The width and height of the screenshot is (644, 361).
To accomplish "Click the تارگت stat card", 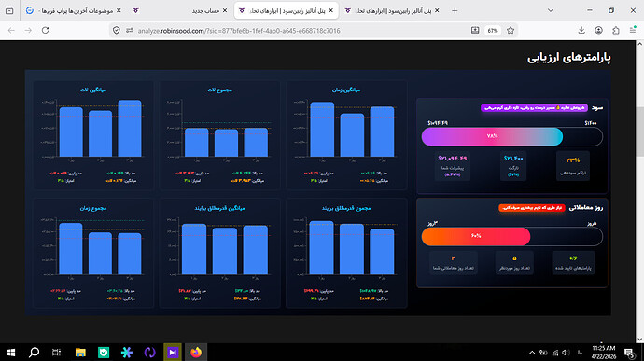I will pyautogui.click(x=513, y=166).
